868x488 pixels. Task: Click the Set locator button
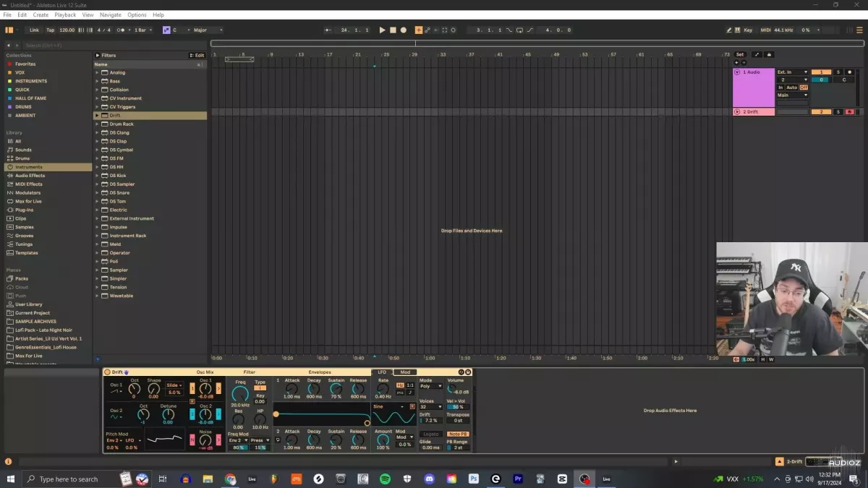(x=740, y=54)
